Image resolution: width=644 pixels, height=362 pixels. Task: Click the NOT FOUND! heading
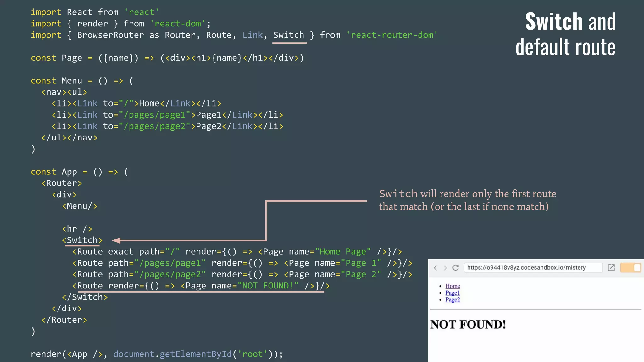coord(468,325)
